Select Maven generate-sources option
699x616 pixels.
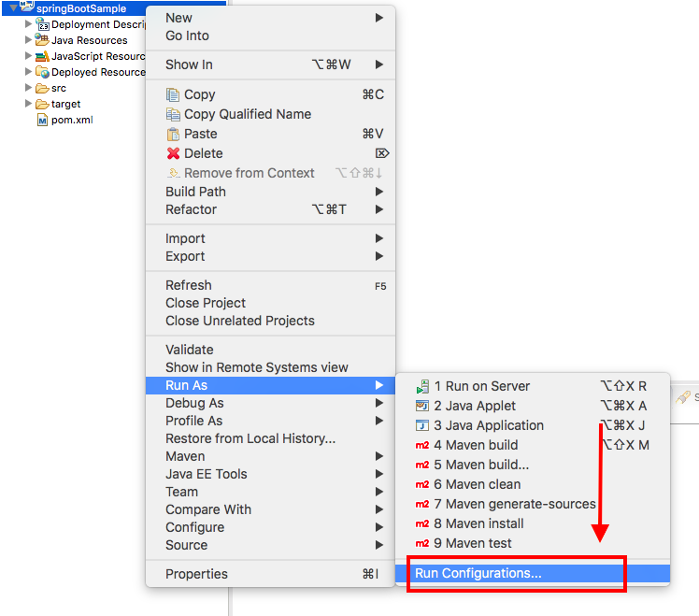[514, 504]
